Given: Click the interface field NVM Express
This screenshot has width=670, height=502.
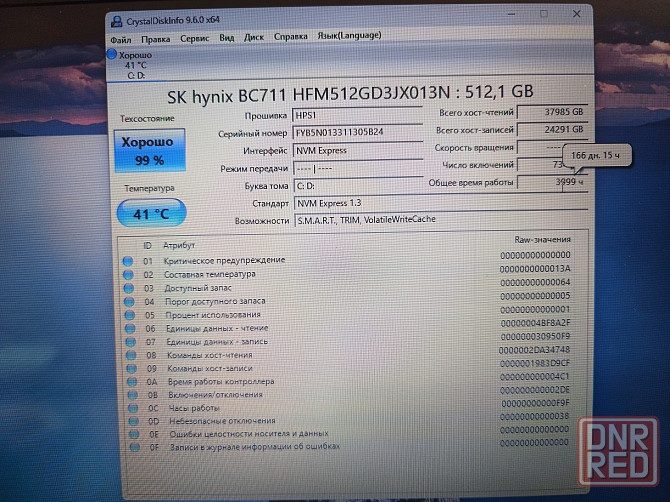Looking at the screenshot, I should coord(358,150).
